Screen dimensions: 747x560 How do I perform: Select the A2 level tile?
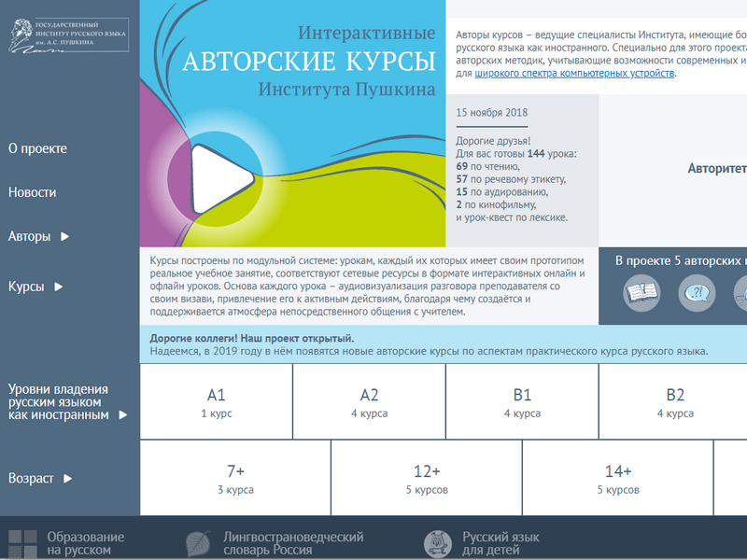point(369,401)
